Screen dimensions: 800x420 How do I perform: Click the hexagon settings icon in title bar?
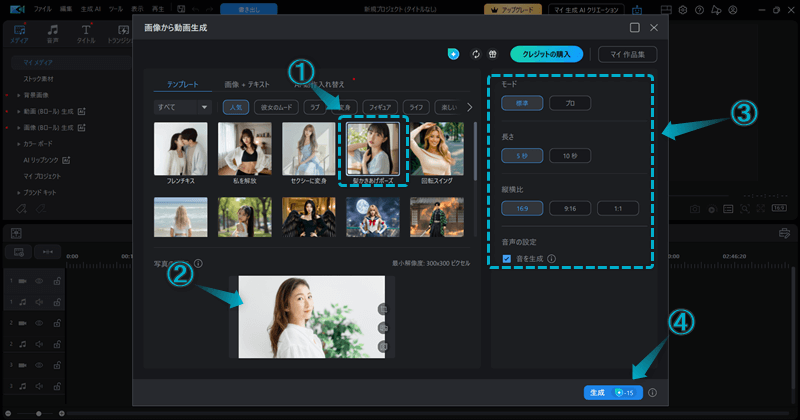(683, 10)
